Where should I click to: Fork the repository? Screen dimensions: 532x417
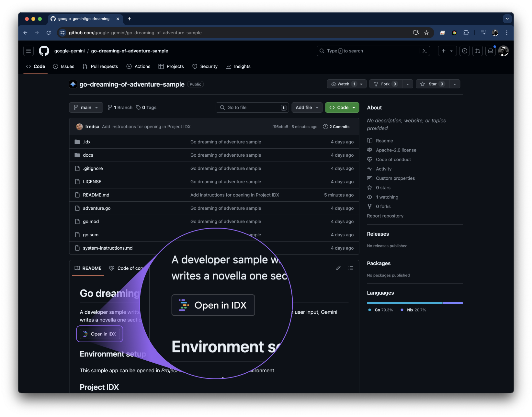point(385,84)
